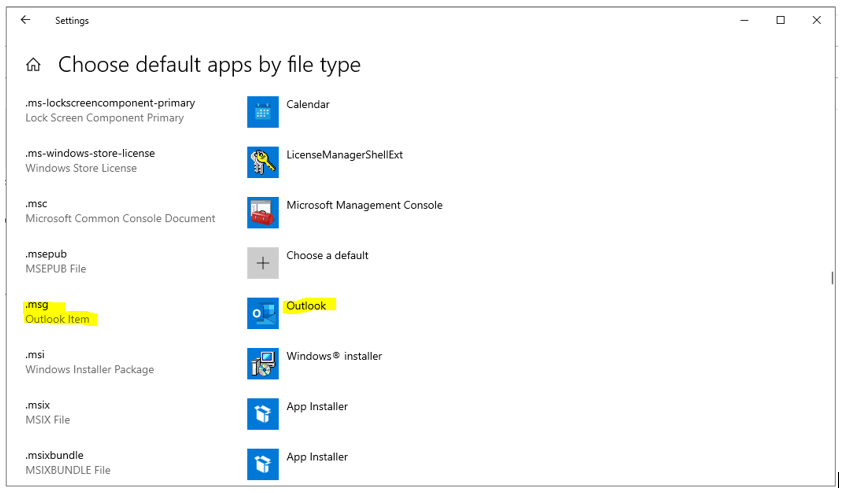The height and width of the screenshot is (493, 842).
Task: Click the plus icon for .msepub
Action: point(263,263)
